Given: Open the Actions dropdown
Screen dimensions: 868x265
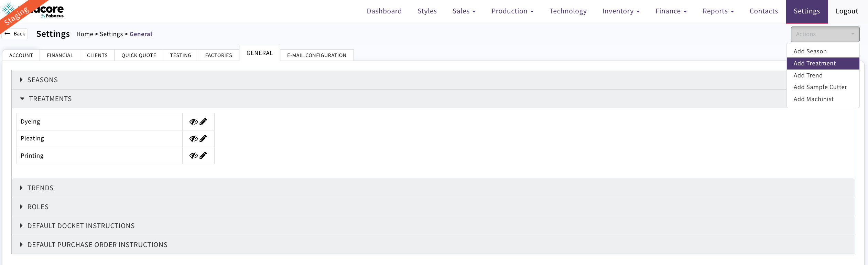Looking at the screenshot, I should 825,34.
